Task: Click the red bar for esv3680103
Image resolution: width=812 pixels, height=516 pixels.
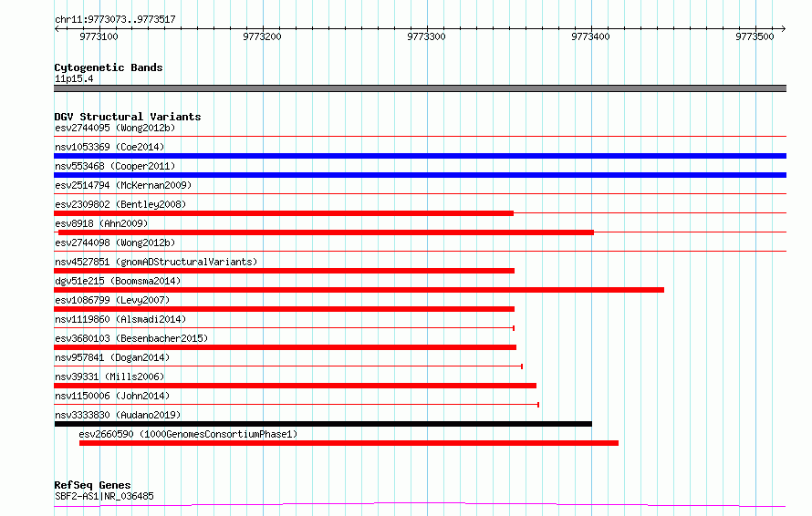Action: (286, 347)
